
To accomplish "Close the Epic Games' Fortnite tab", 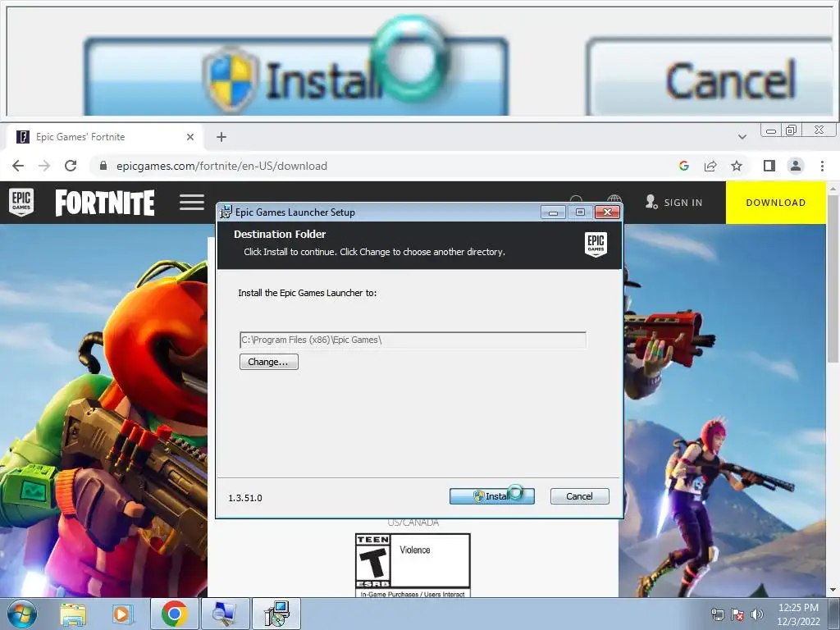I will click(x=190, y=137).
